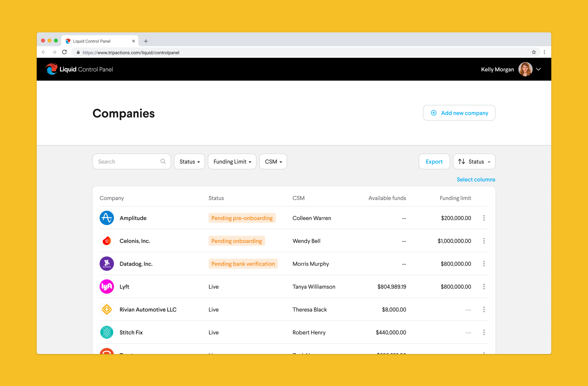The image size is (588, 386).
Task: Click the Lyft logo icon
Action: [x=107, y=287]
